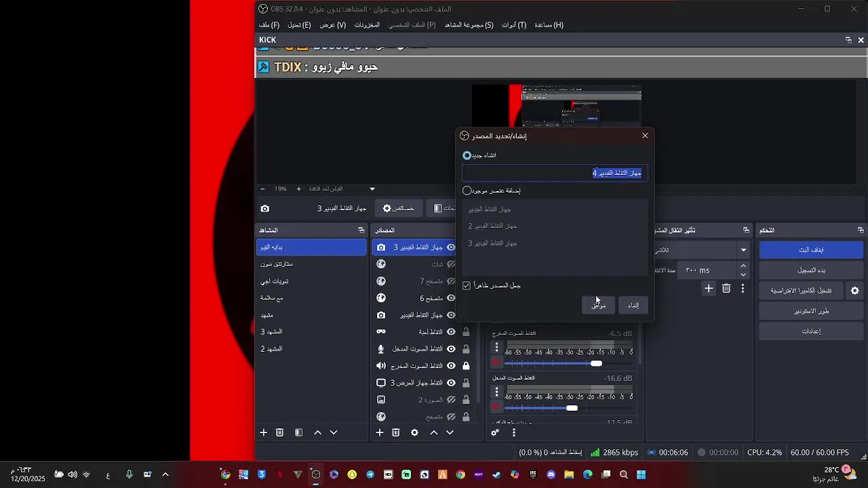
Task: Decrease transition duration with down stepper
Action: click(x=743, y=274)
